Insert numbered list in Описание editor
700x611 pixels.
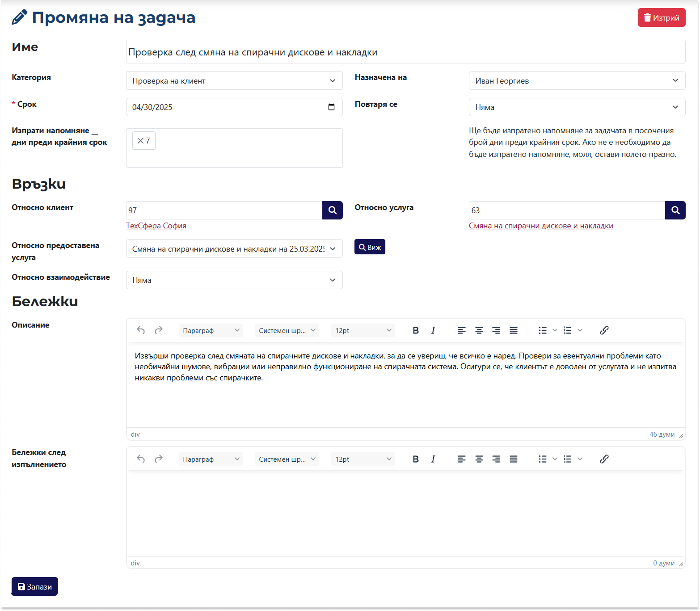tap(568, 330)
